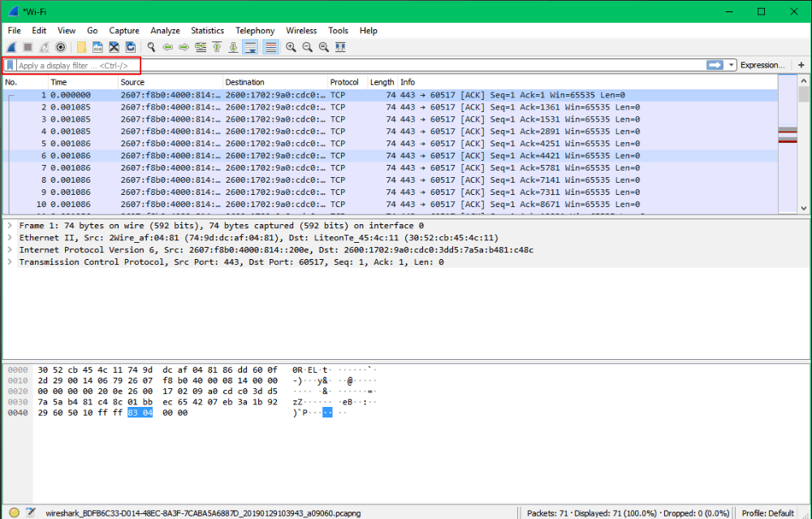Sort by the Protocol column header
Screen dimensions: 812x519
(348, 82)
